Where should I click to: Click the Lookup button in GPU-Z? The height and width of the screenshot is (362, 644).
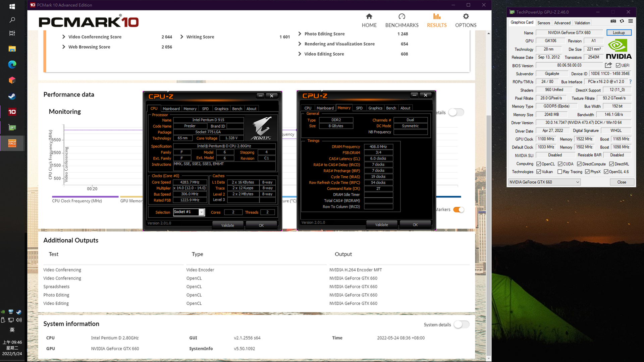pyautogui.click(x=619, y=33)
